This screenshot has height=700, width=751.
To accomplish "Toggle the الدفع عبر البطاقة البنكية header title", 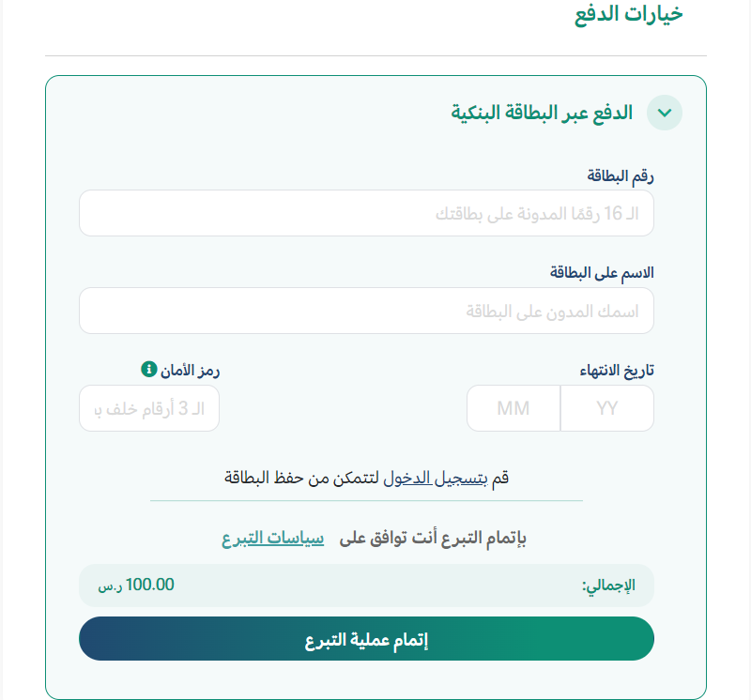I will point(542,113).
